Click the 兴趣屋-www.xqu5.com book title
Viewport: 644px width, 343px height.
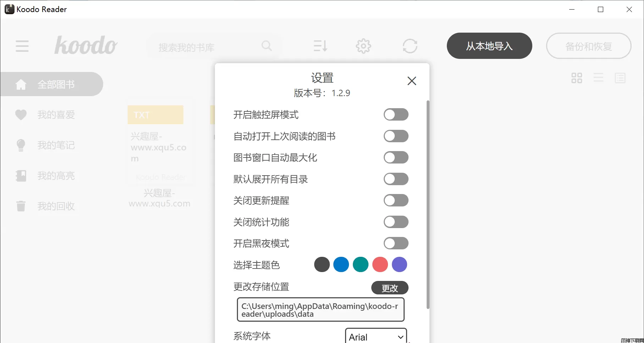160,198
